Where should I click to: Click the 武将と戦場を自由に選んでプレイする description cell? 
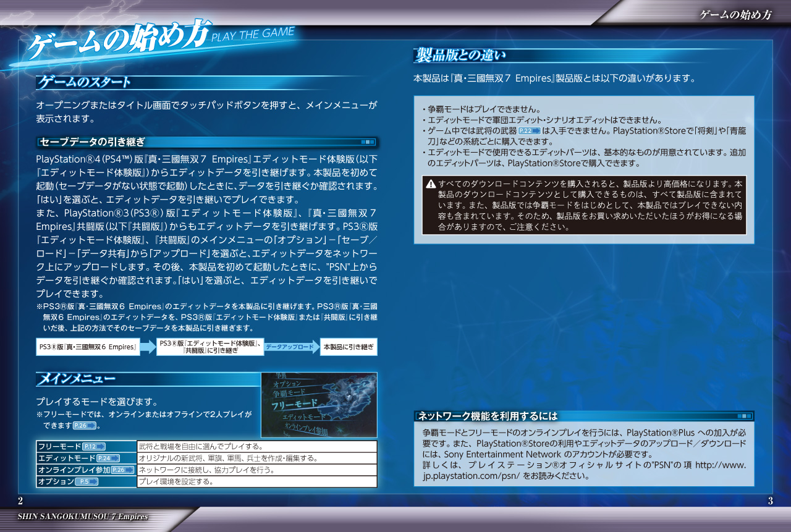[257, 447]
